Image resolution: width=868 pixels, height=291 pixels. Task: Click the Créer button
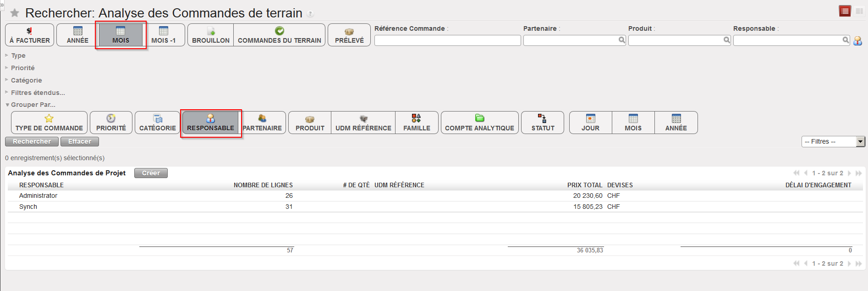[x=151, y=173]
